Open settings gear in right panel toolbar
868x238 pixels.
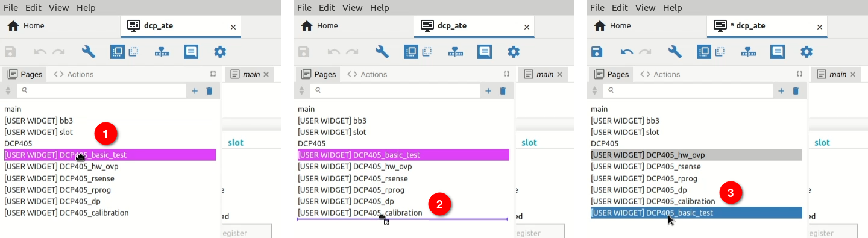[807, 52]
